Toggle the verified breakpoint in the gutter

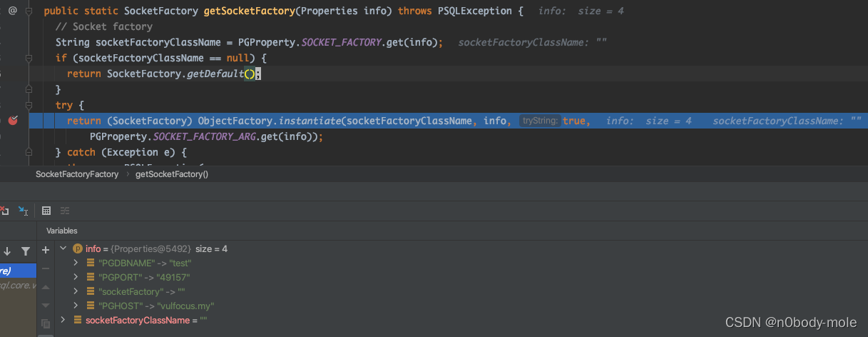tap(12, 121)
